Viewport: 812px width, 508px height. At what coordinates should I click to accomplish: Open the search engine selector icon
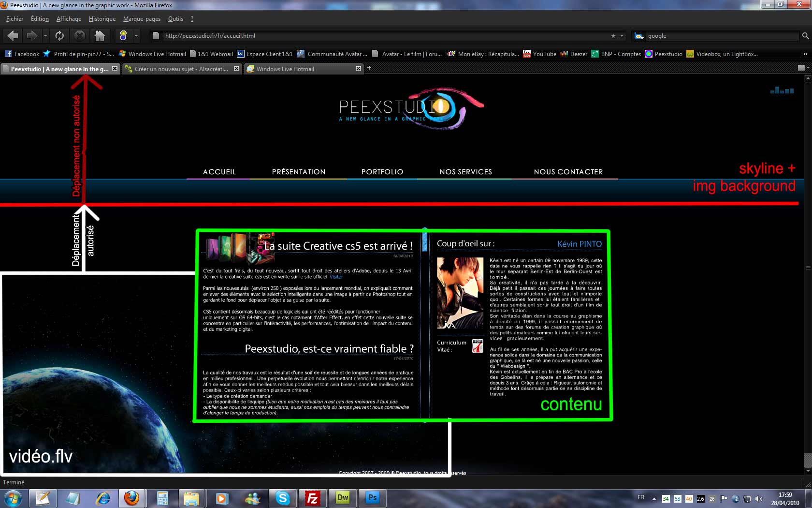[x=639, y=36]
